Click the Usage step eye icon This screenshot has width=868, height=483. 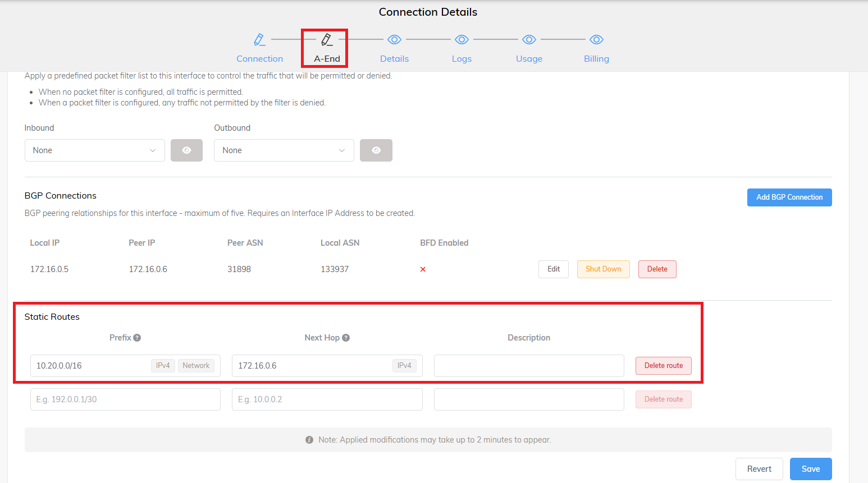click(x=529, y=40)
